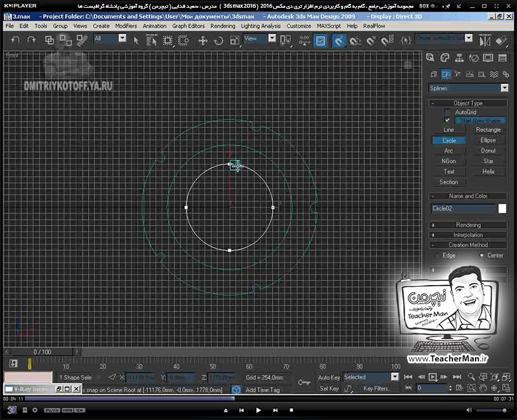Click the Star shape button
Viewport: 517px width, 420px height.
(488, 161)
